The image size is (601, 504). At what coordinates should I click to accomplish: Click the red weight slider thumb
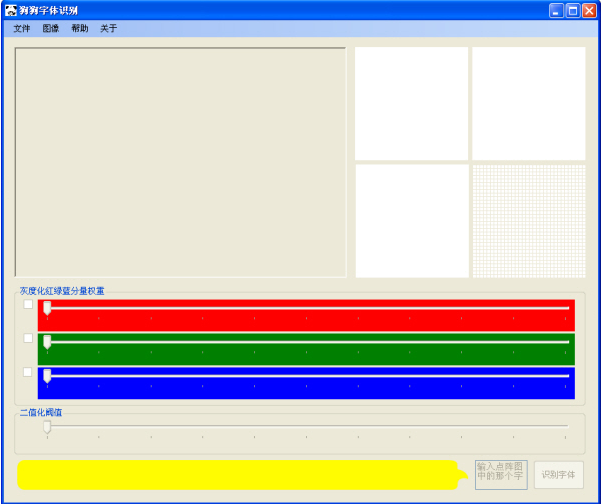[47, 308]
